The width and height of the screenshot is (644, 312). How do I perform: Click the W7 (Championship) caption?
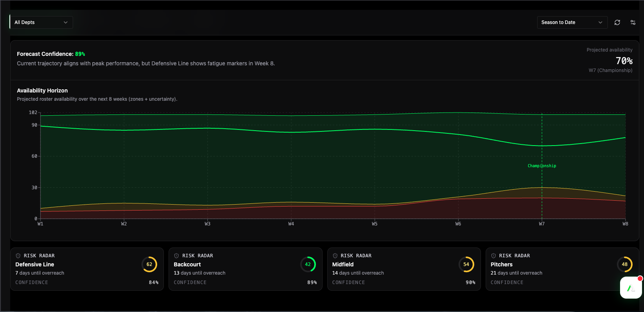[x=611, y=70]
